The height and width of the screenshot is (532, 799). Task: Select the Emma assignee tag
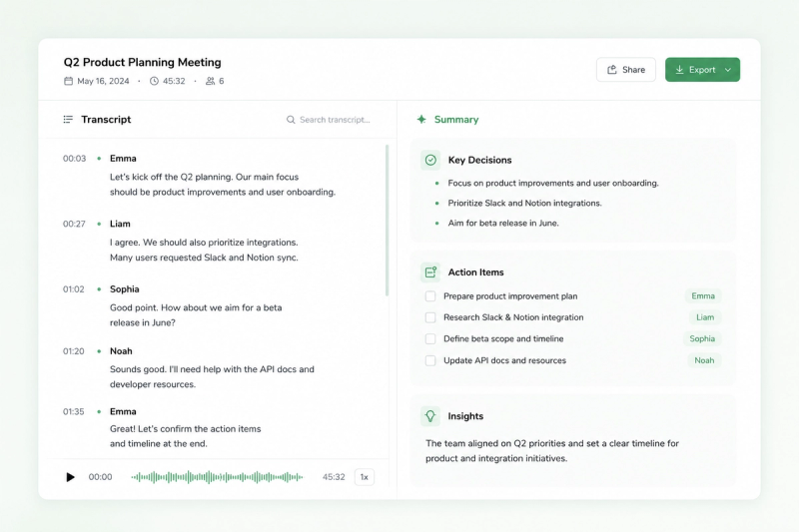point(703,295)
